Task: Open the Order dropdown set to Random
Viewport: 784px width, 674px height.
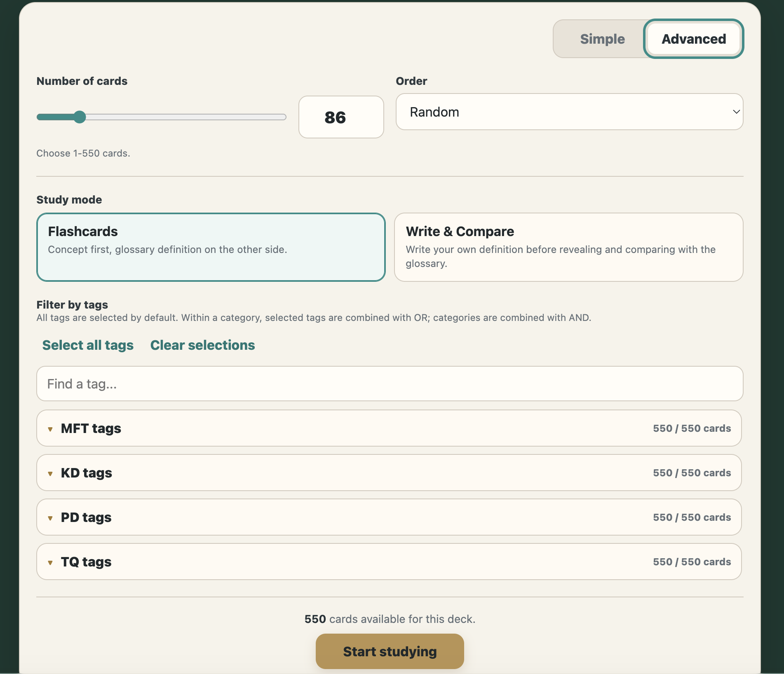Action: (x=569, y=112)
